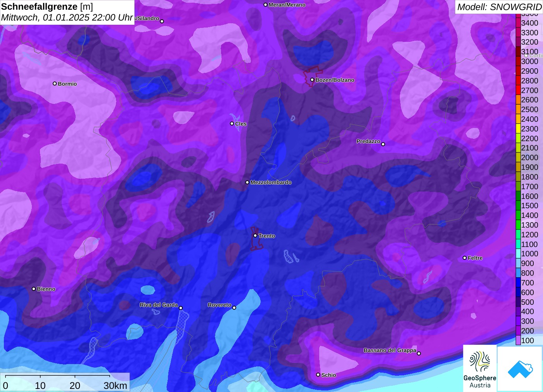Click the Bienno marker dot
The image size is (543, 392).
pos(34,289)
